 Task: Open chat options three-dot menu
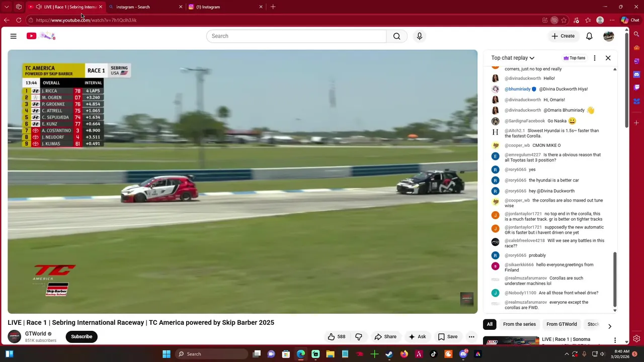tap(595, 58)
